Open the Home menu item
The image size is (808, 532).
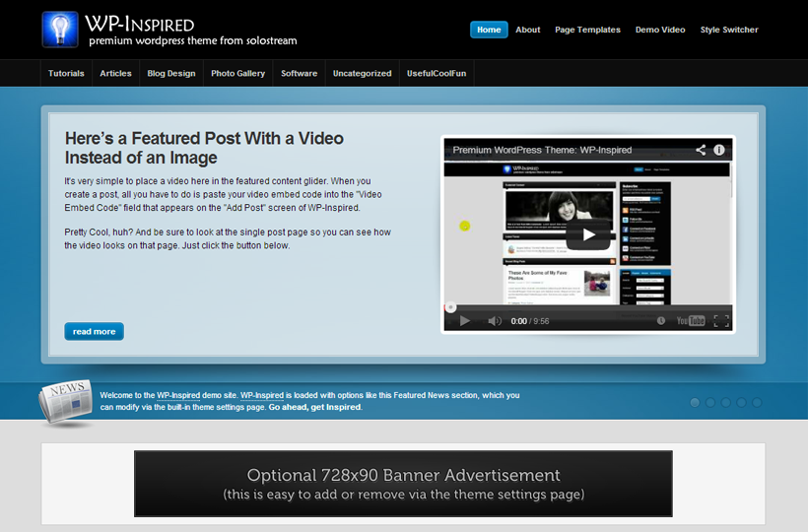pos(489,30)
